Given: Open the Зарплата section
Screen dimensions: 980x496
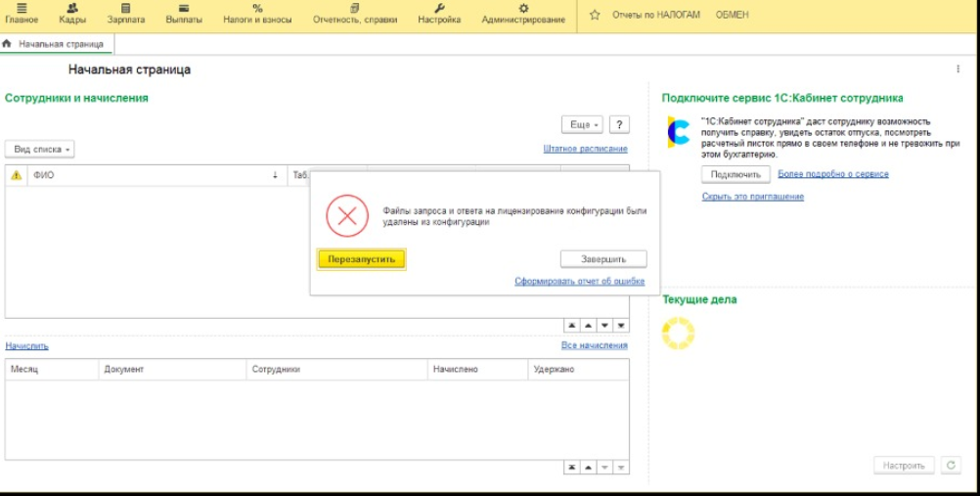Looking at the screenshot, I should pos(125,14).
